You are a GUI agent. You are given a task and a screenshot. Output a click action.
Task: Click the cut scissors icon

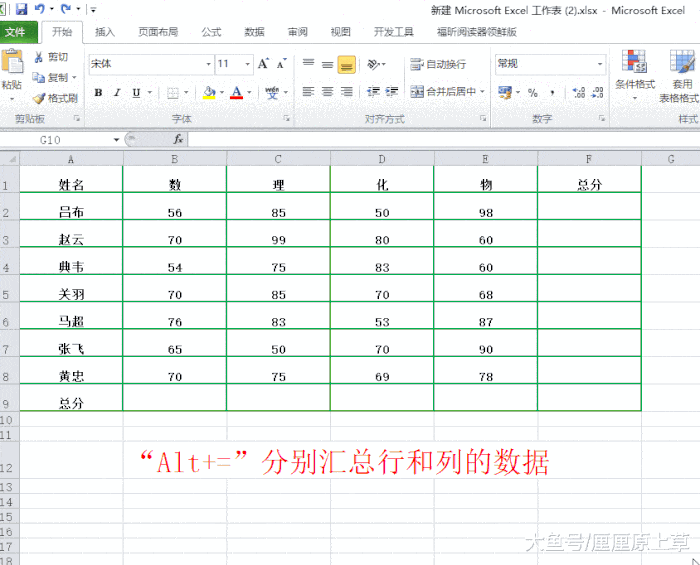click(x=39, y=57)
